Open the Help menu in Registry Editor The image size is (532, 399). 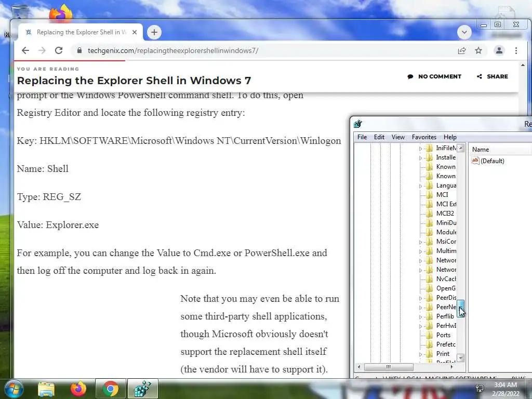pos(450,137)
